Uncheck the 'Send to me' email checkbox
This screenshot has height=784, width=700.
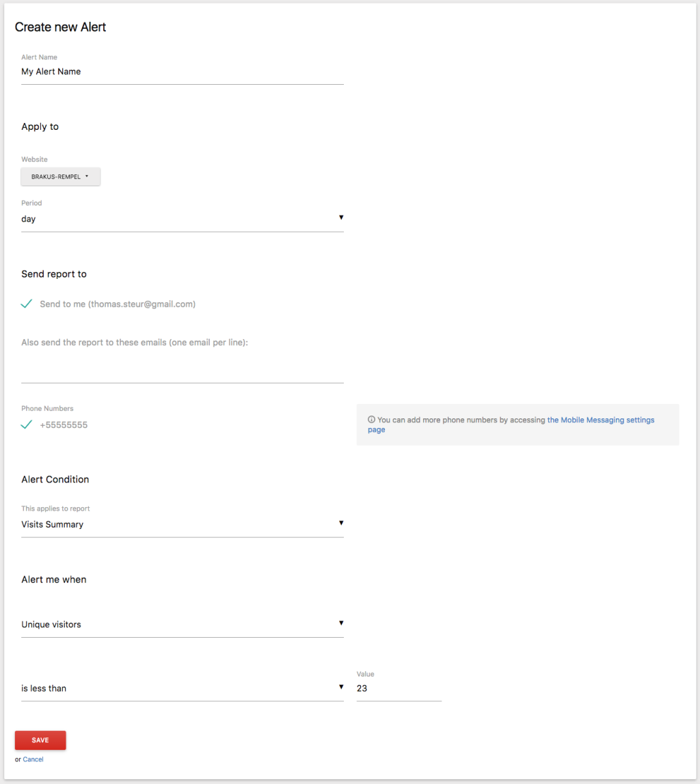tap(27, 304)
